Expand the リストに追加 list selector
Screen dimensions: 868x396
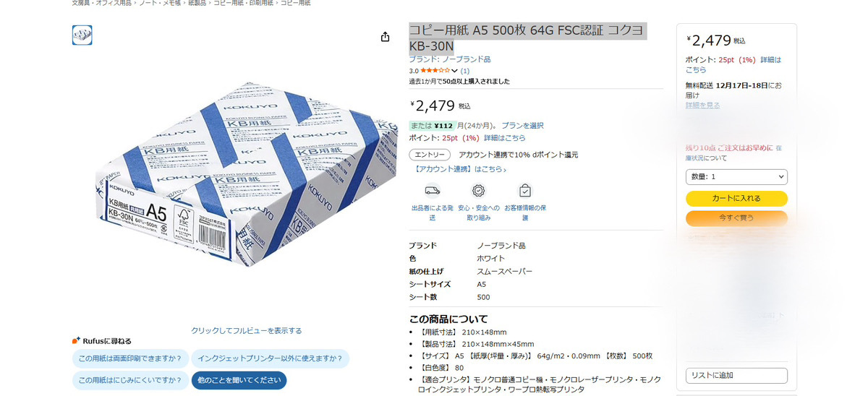tap(736, 375)
